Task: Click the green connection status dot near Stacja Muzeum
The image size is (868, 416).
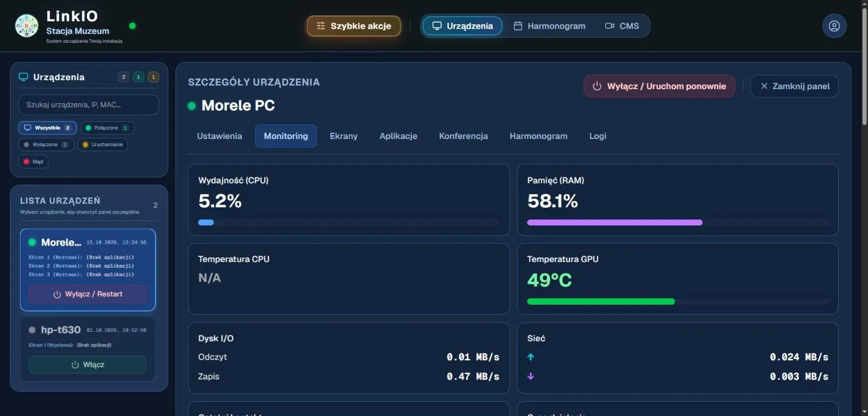Action: click(132, 25)
